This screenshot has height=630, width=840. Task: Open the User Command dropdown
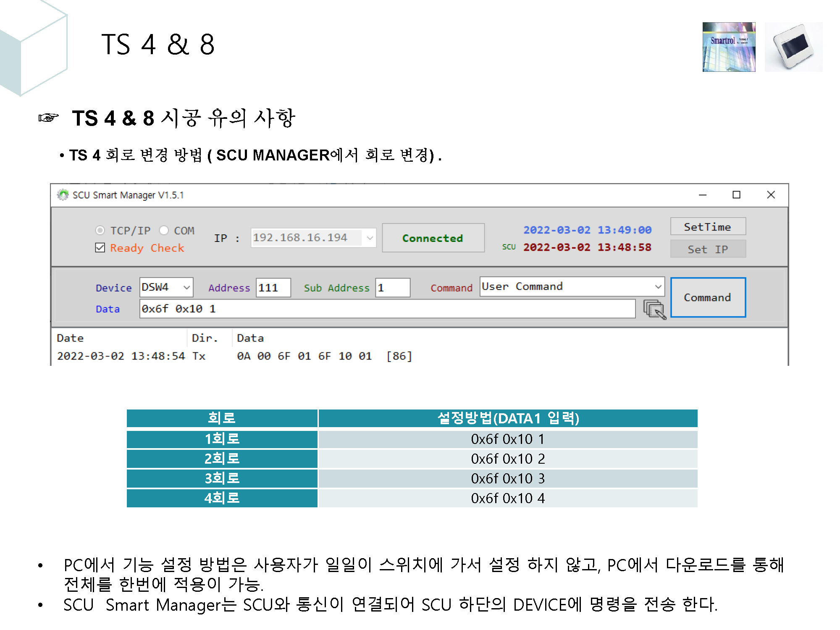pos(658,286)
